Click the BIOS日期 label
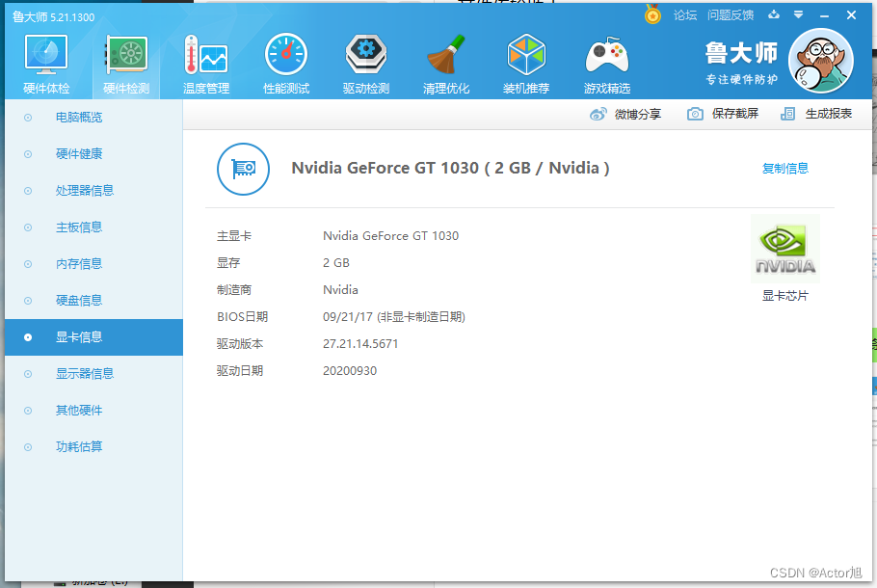The height and width of the screenshot is (588, 877). (x=242, y=317)
